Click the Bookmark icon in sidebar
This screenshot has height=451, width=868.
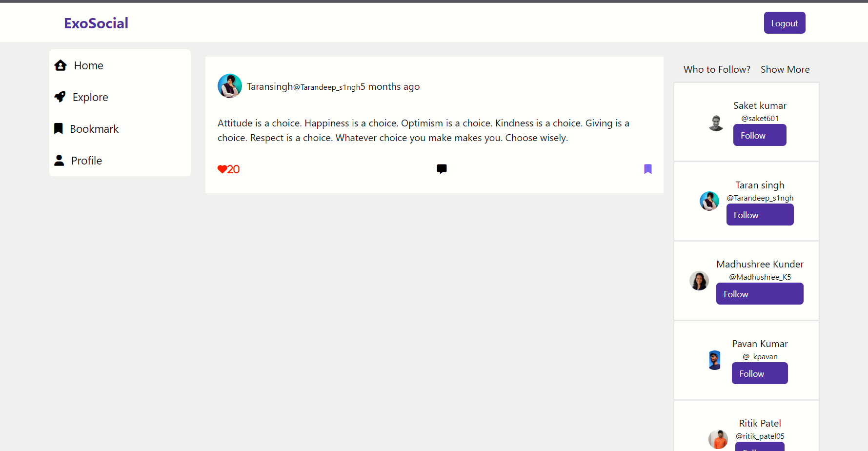59,128
